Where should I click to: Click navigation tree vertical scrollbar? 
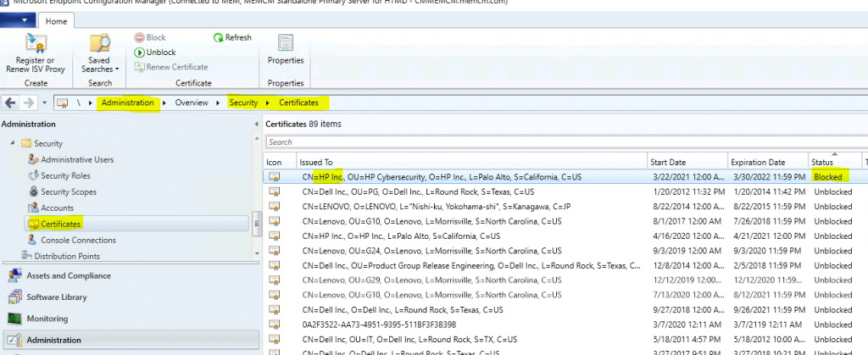coord(256,224)
